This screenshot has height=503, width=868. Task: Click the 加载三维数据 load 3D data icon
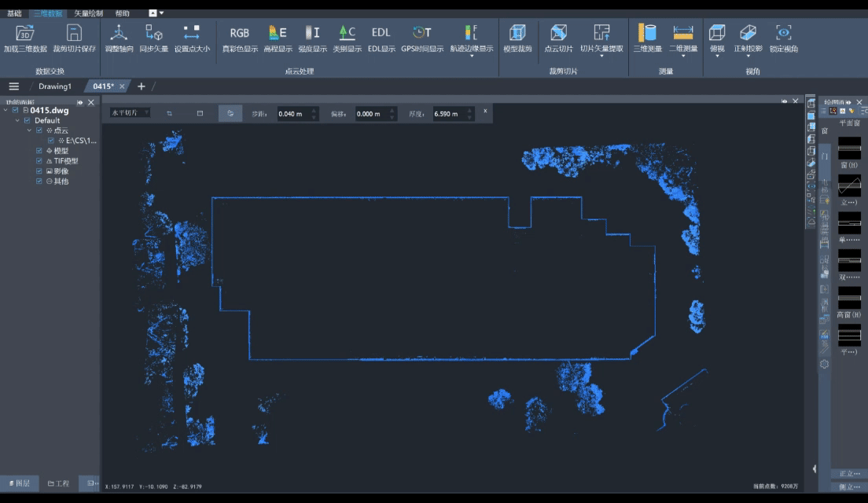24,33
